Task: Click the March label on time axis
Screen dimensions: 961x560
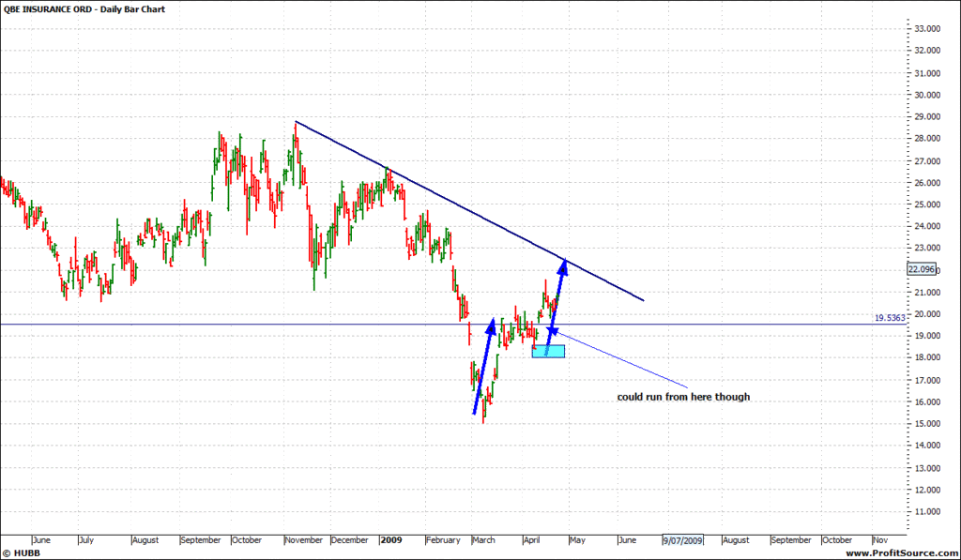Action: 483,540
